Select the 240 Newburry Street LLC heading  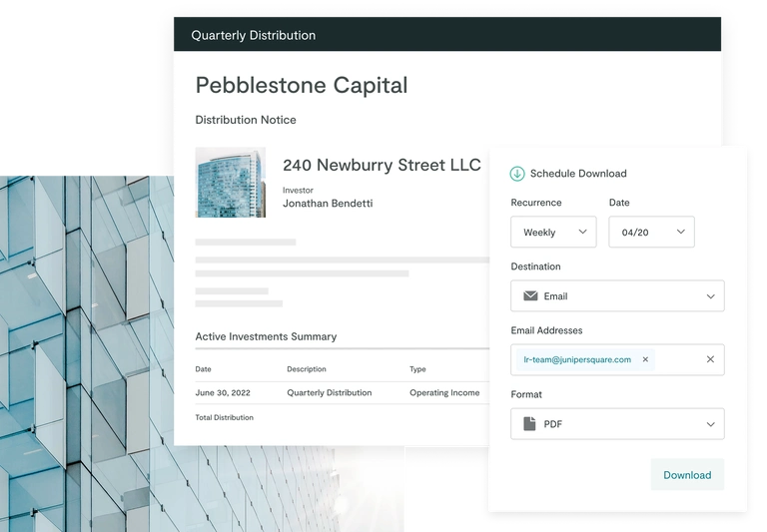click(x=382, y=165)
